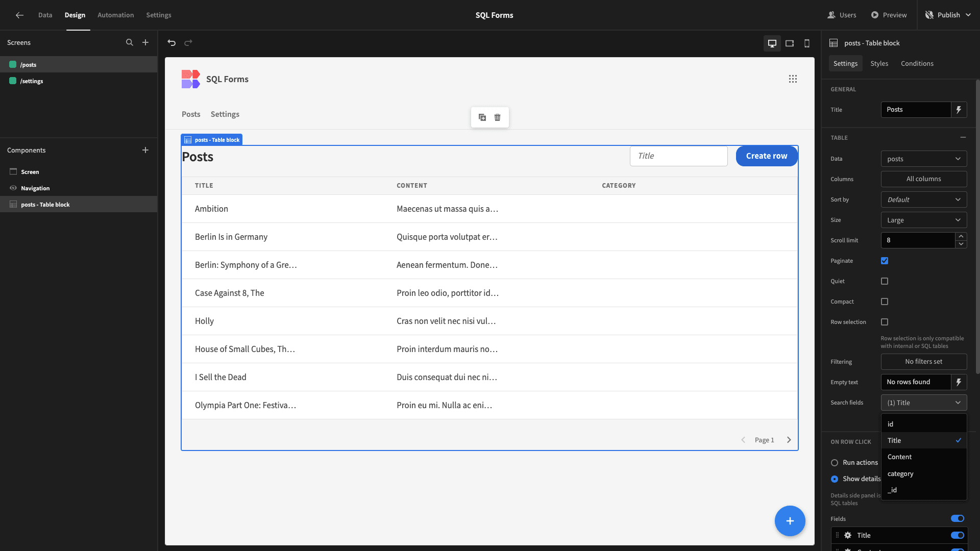
Task: Add a new screen plus icon
Action: pos(145,43)
